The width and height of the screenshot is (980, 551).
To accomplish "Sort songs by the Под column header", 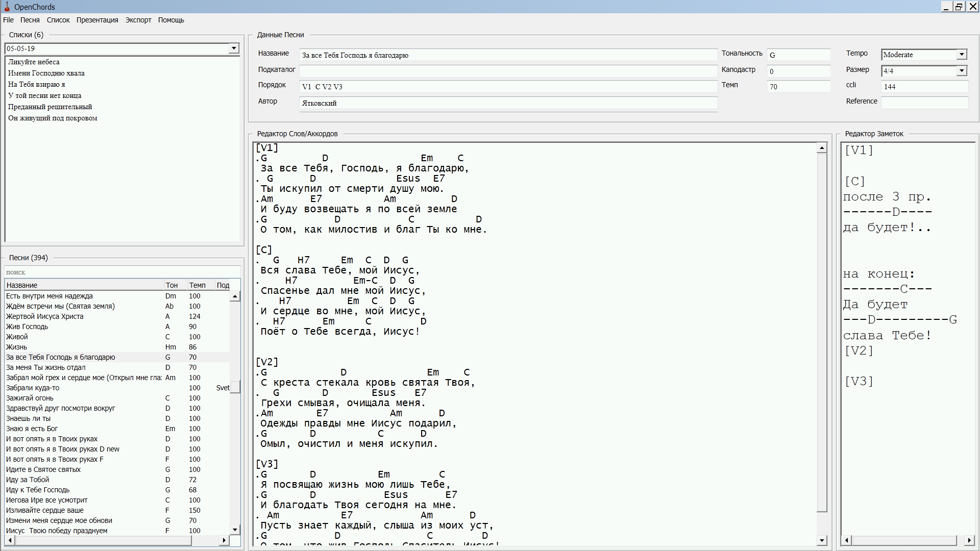I will coord(223,285).
